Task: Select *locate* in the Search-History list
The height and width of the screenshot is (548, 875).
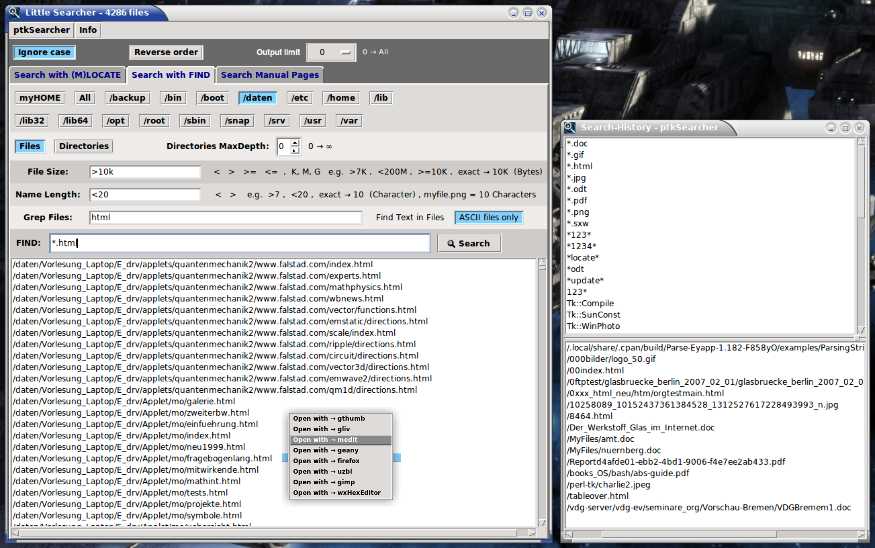Action: 583,258
